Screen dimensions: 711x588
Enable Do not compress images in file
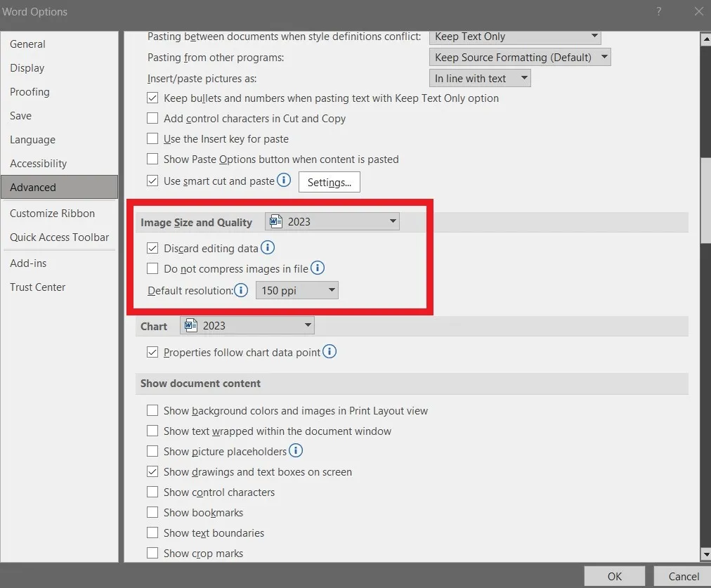(x=152, y=268)
